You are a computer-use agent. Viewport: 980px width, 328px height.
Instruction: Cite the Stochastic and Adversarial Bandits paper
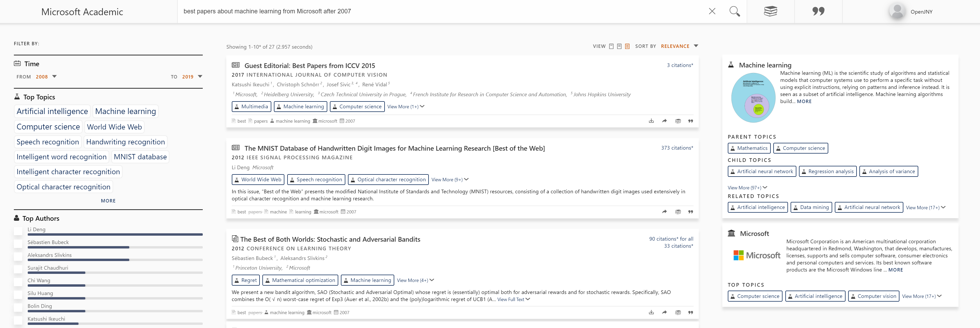pyautogui.click(x=690, y=313)
